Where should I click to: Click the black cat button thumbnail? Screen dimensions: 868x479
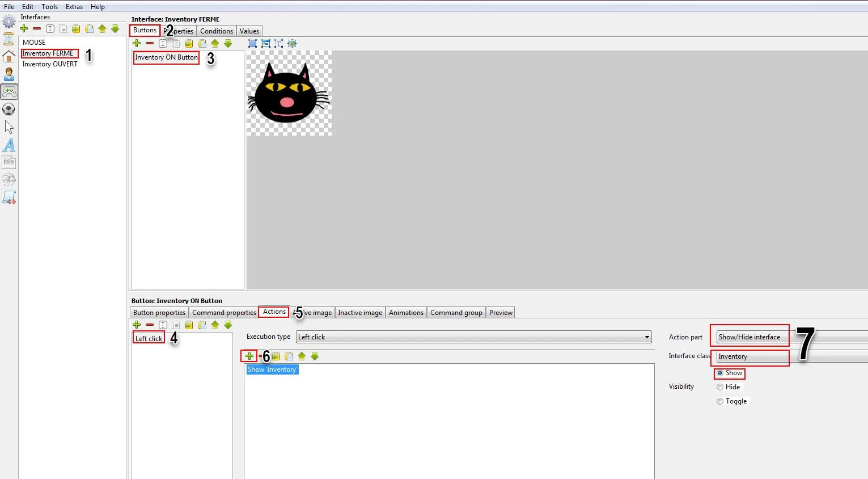click(289, 93)
